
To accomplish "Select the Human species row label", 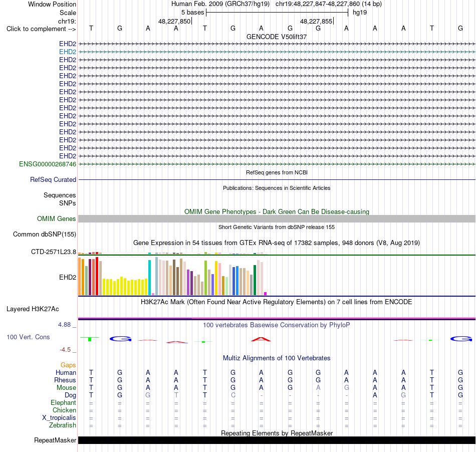I will click(66, 372).
